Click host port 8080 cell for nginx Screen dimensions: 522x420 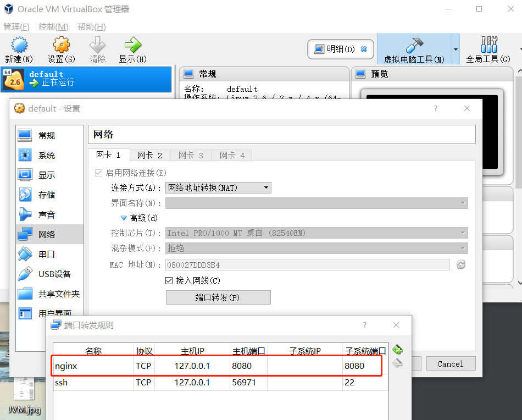[x=249, y=366]
